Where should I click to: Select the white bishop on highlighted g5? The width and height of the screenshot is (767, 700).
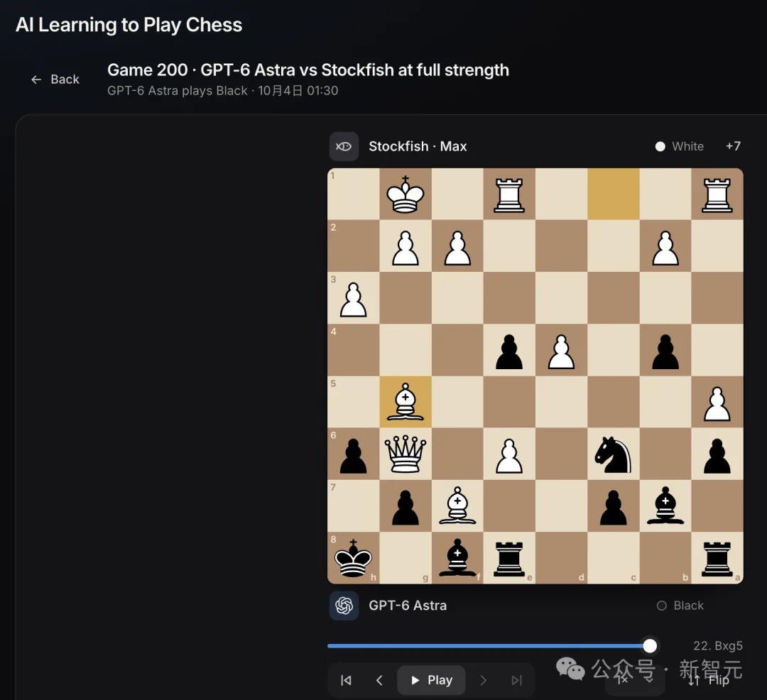[x=405, y=403]
